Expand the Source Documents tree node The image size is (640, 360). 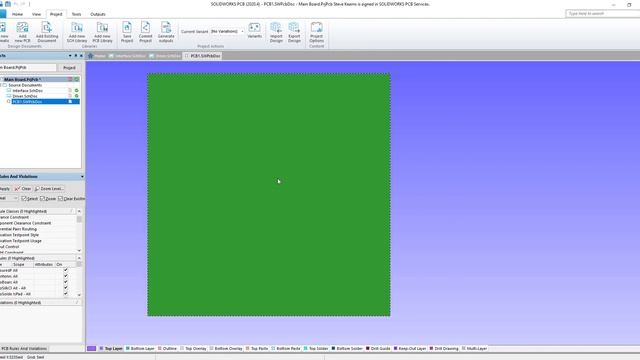click(x=1, y=85)
